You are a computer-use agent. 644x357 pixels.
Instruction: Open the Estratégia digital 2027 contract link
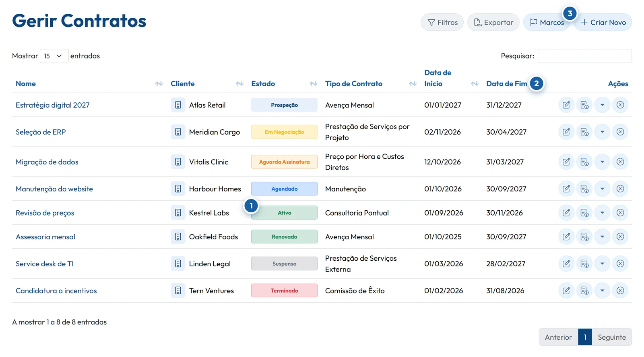[53, 105]
